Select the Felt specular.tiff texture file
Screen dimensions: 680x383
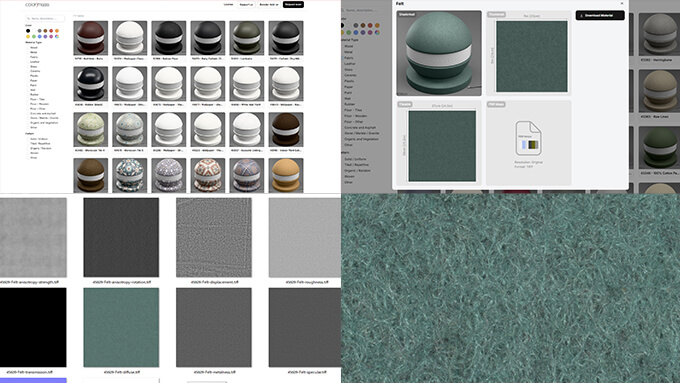click(x=305, y=327)
